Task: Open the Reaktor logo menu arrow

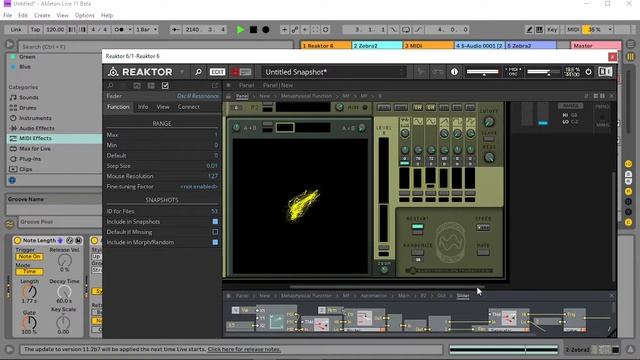Action: pyautogui.click(x=182, y=72)
